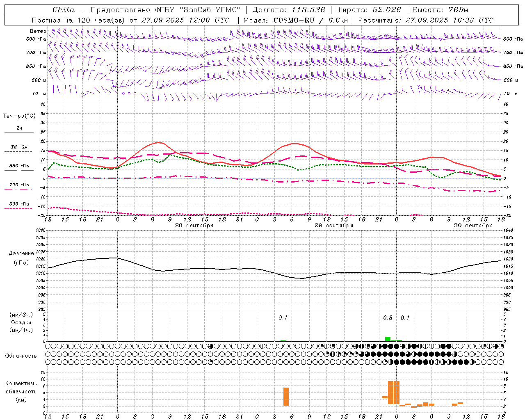Screen dimensions: 525x420
Task: Click the Прогноз на 120 часа(ов) text
Action: 79,20
